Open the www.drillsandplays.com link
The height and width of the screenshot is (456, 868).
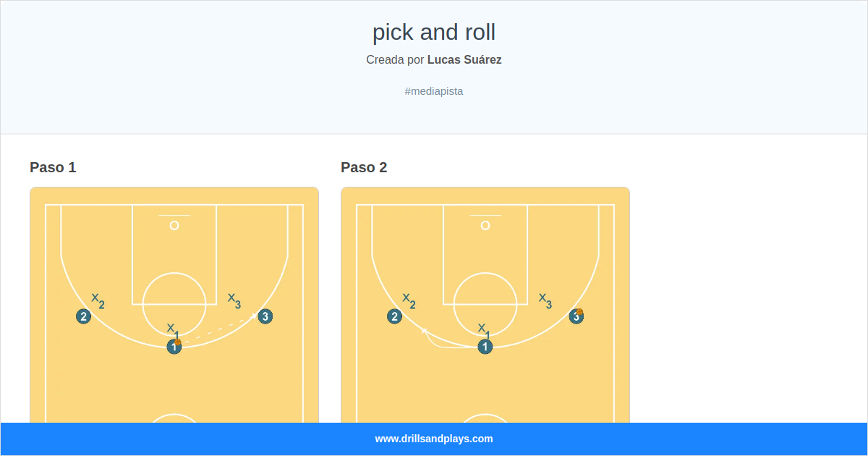click(434, 439)
